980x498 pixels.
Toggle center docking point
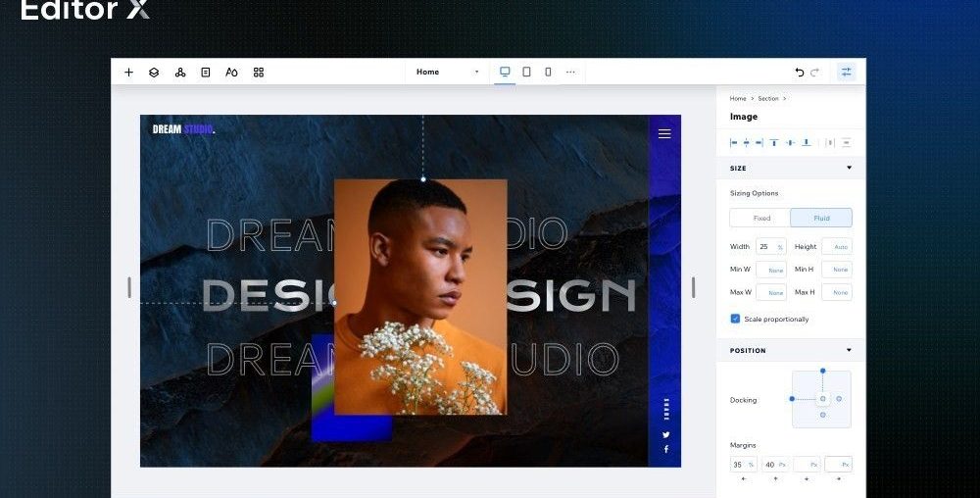[x=822, y=399]
